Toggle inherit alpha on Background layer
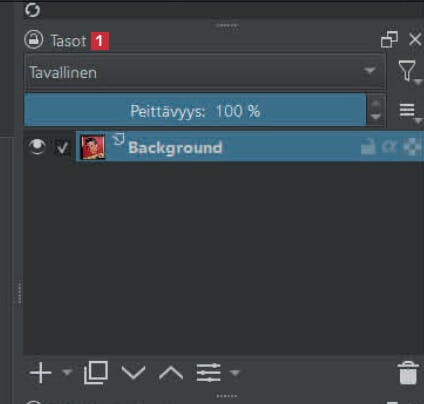The image size is (424, 404). click(x=412, y=147)
